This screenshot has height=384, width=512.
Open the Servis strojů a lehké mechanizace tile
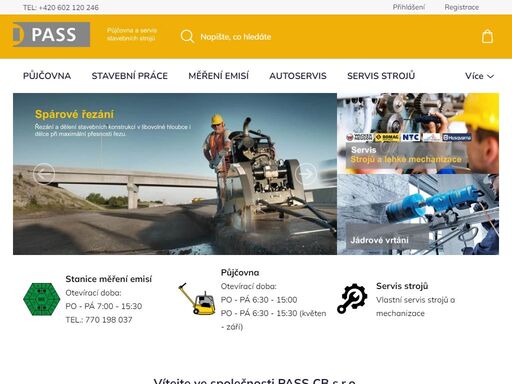coord(418,133)
